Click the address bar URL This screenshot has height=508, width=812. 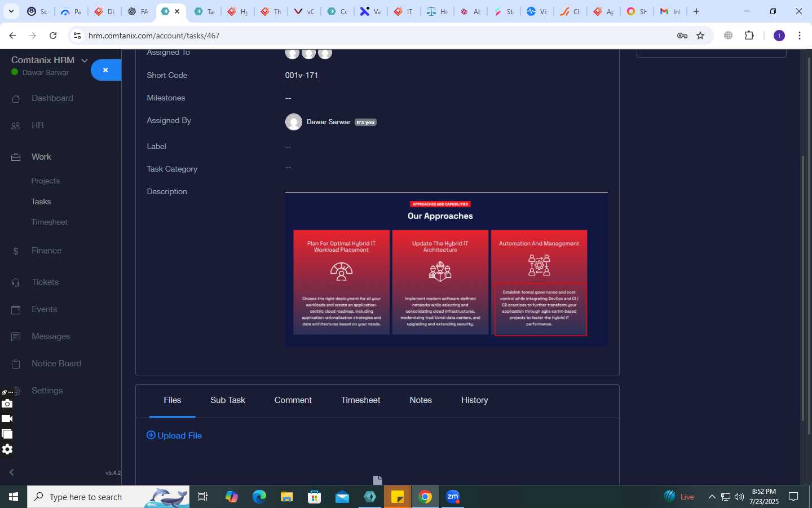click(154, 36)
